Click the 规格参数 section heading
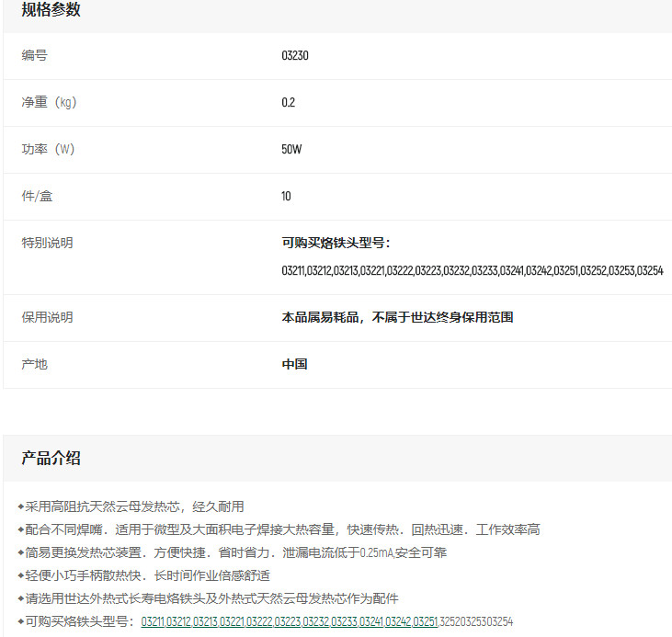 tap(51, 10)
